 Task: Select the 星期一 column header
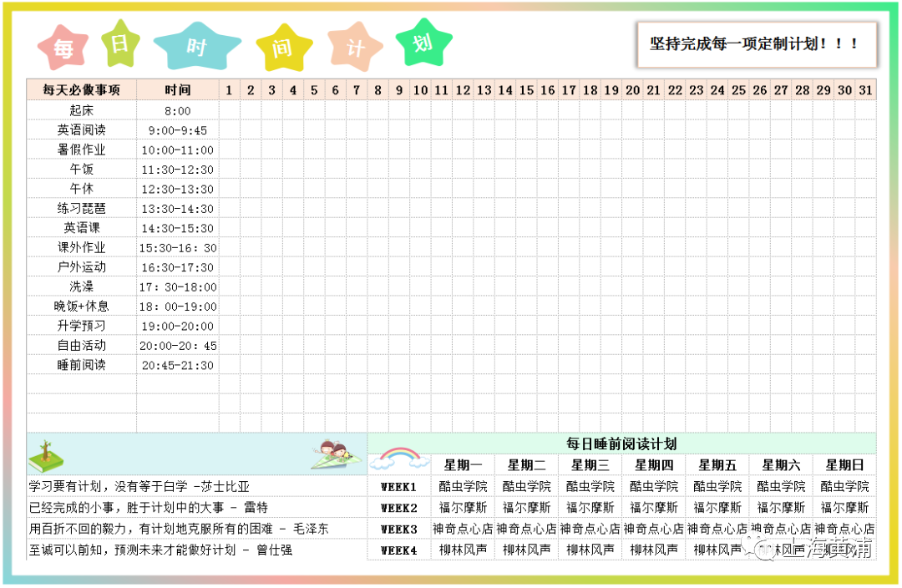tap(463, 465)
